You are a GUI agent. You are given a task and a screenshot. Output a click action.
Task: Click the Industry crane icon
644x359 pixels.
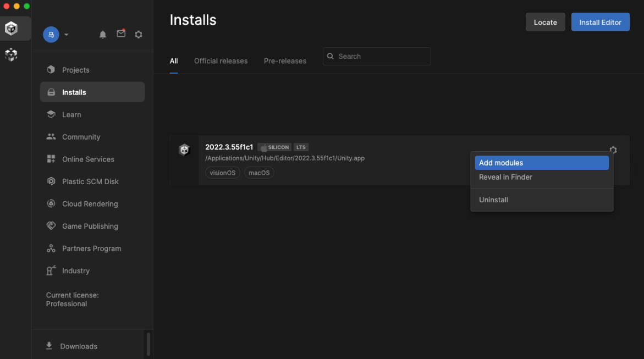click(x=51, y=270)
